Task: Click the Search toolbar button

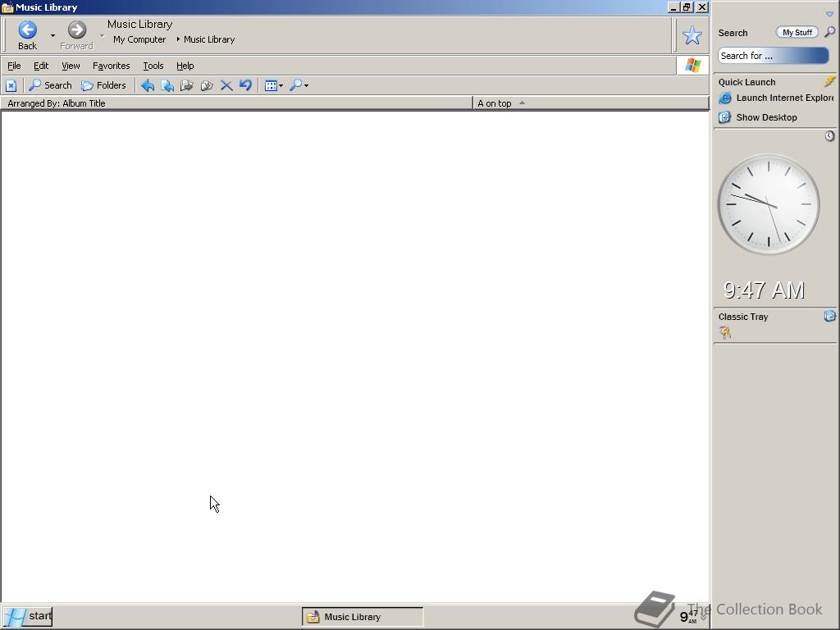Action: coord(50,85)
